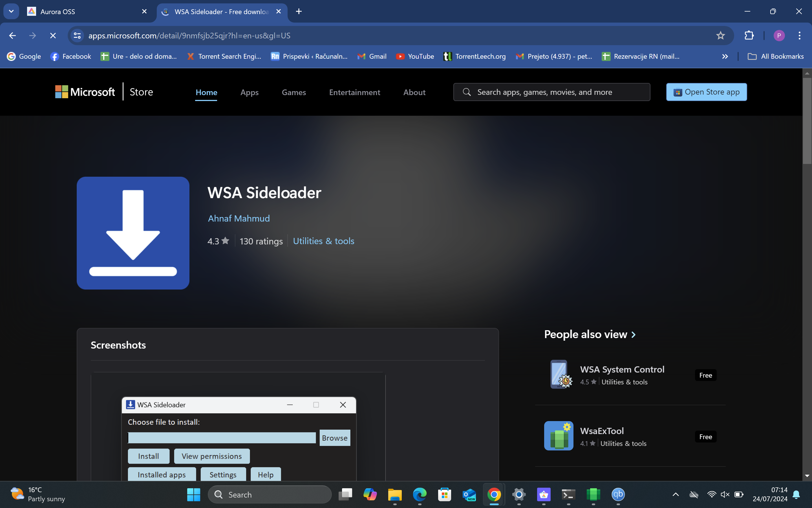Open Microsoft Store from taskbar
The height and width of the screenshot is (508, 812).
(x=445, y=494)
